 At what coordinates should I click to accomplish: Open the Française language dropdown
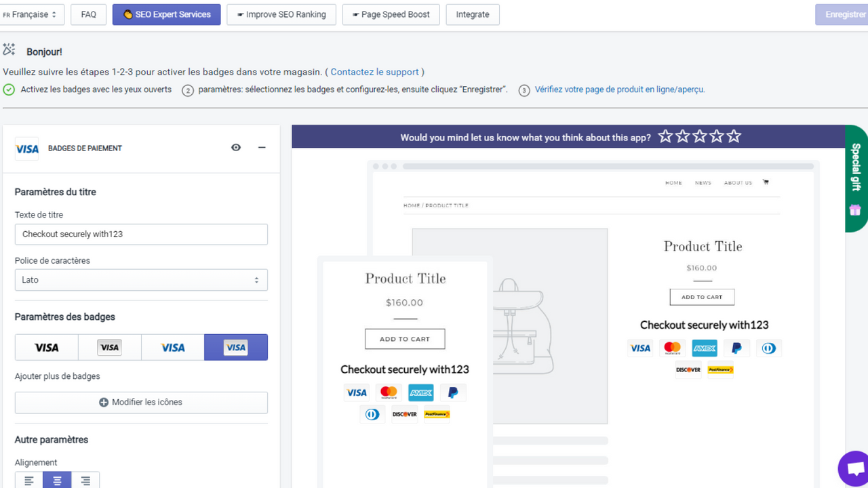(32, 14)
